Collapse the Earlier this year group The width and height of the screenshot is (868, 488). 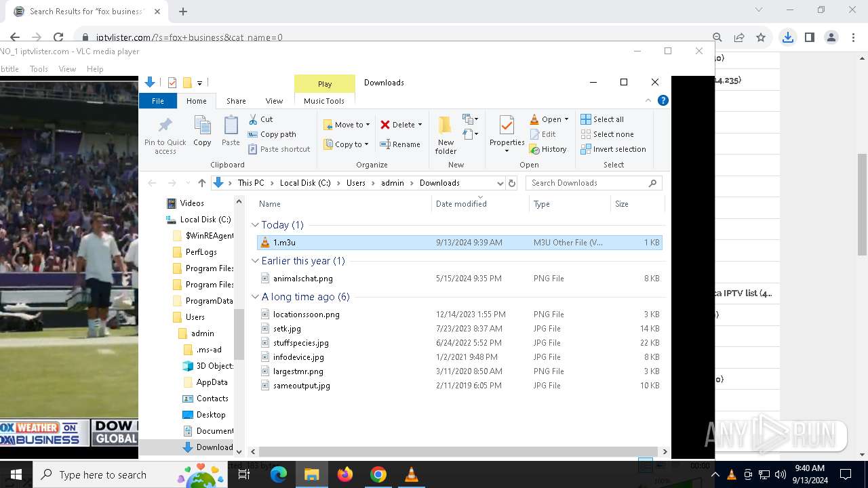coord(256,261)
